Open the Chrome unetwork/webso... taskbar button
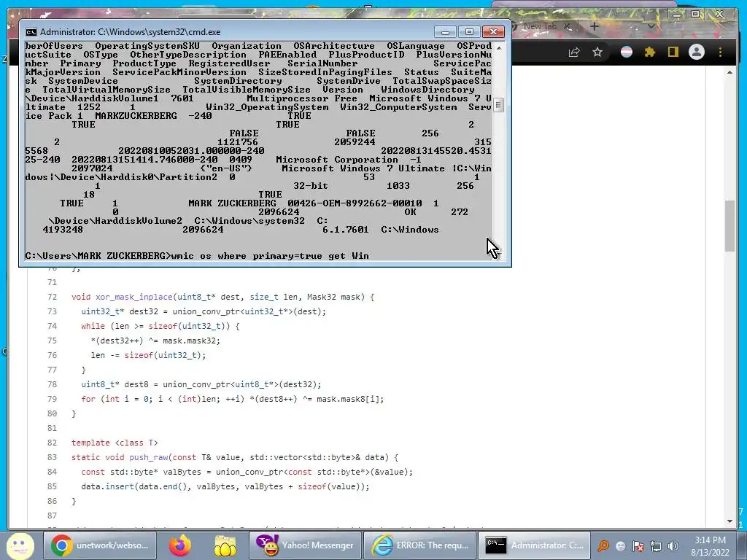 [100, 545]
